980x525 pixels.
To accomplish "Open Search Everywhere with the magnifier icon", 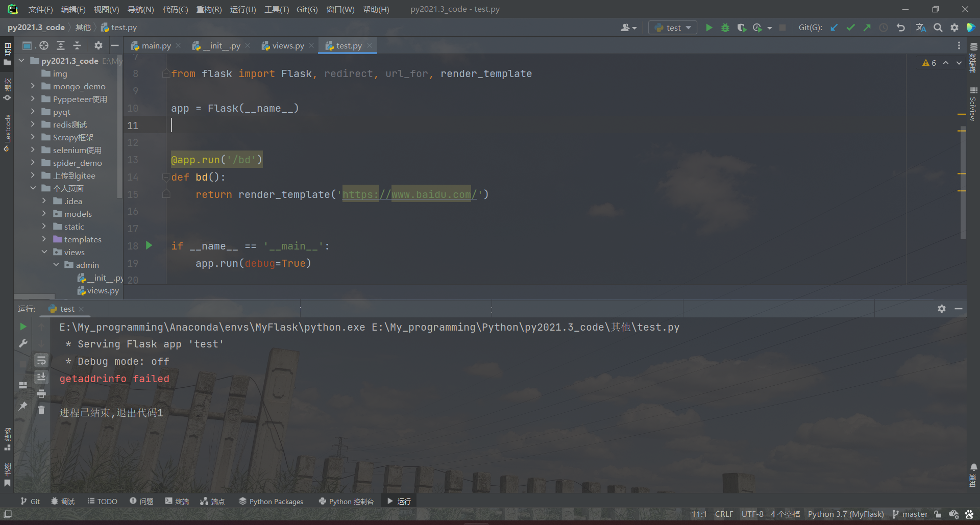I will (938, 28).
